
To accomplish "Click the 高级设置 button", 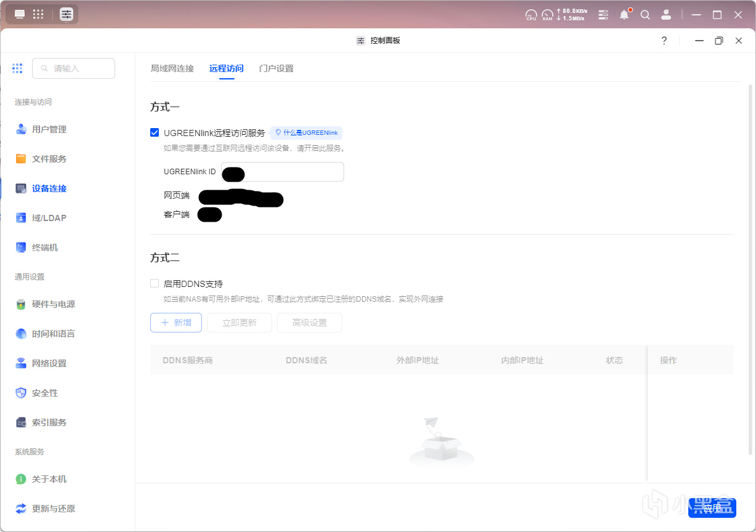I will click(x=310, y=323).
